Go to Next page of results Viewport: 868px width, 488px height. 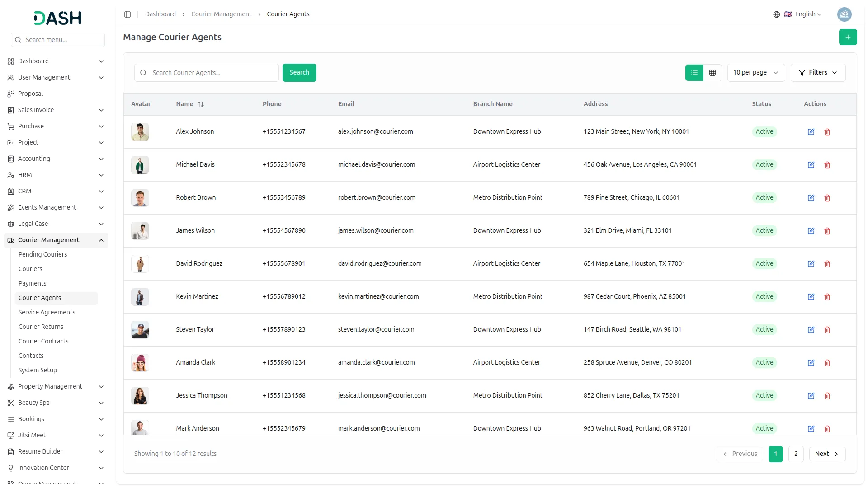tap(827, 454)
